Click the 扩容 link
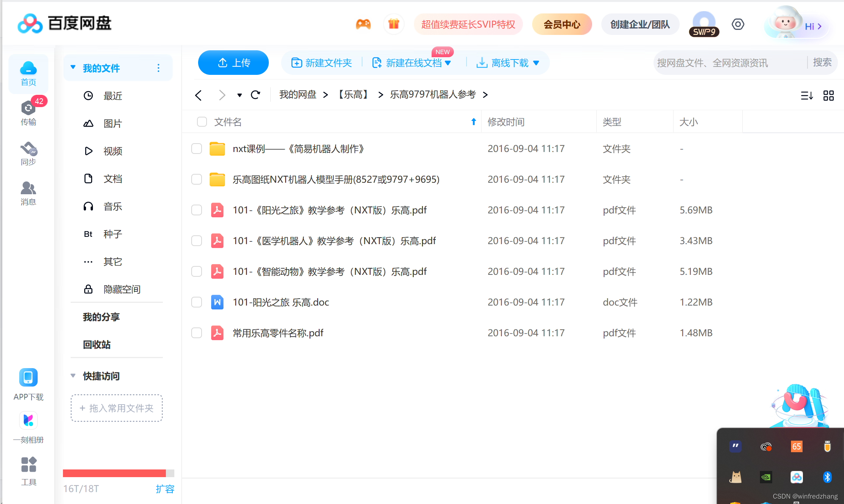 (165, 489)
